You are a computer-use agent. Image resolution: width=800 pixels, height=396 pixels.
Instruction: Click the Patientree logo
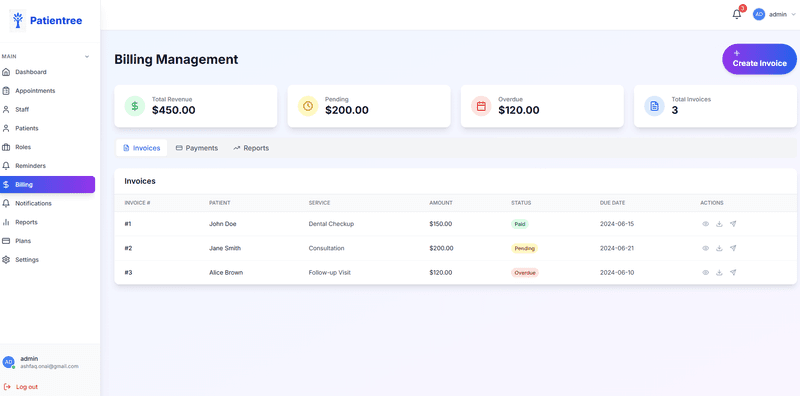(x=46, y=21)
